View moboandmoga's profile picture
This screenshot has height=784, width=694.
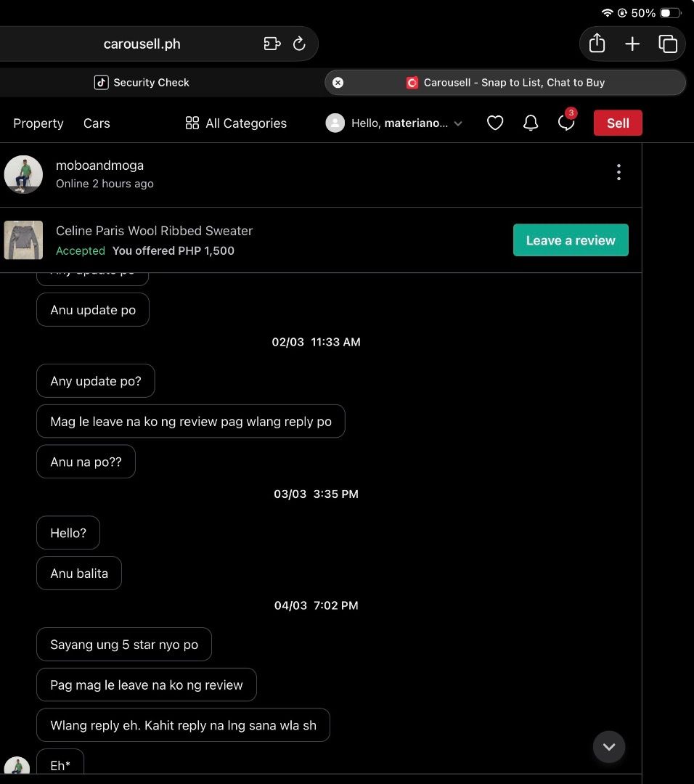click(23, 174)
